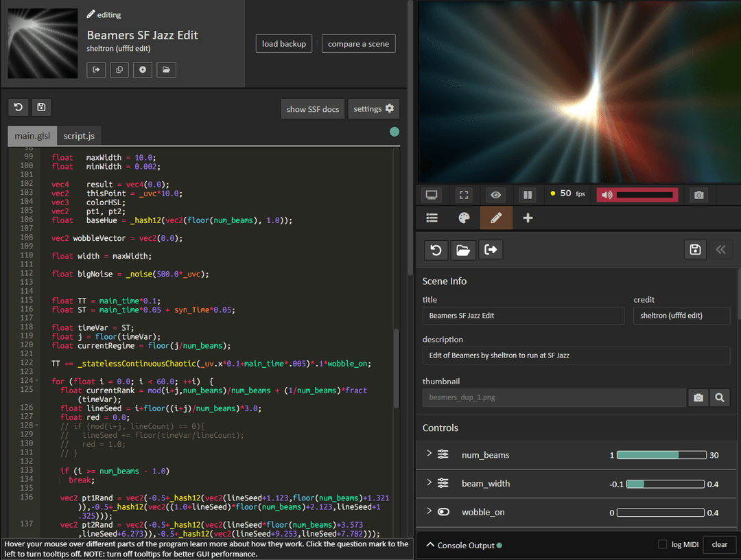Click the undo icon in the Scene Info panel
Viewport: 741px width, 560px height.
pyautogui.click(x=436, y=250)
